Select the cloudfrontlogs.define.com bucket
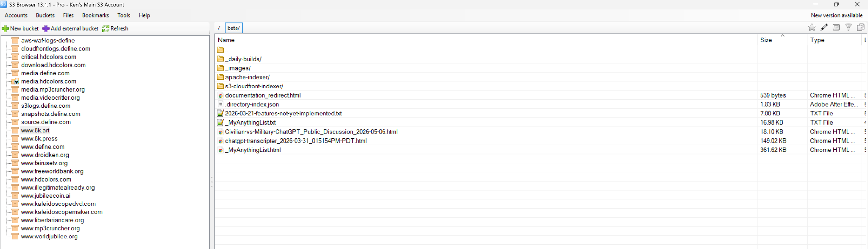Screen dimensions: 868x249 coord(56,49)
